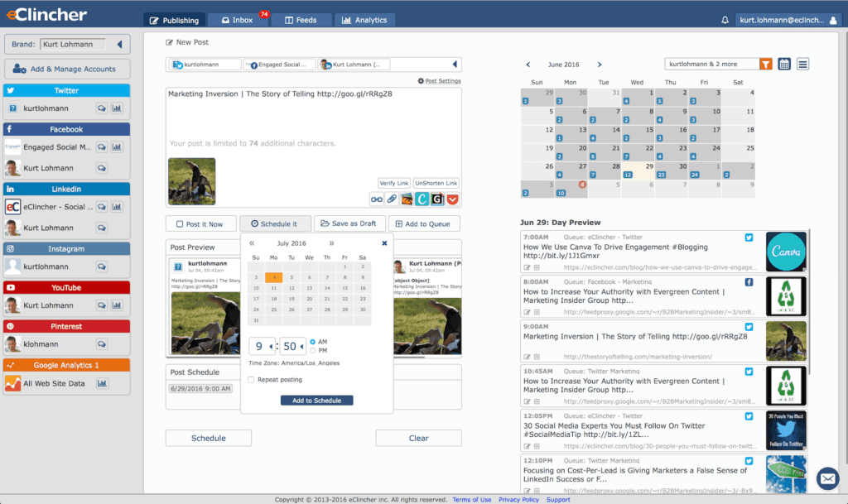The height and width of the screenshot is (504, 848).
Task: Enable the Repeat posting checkbox
Action: [251, 380]
